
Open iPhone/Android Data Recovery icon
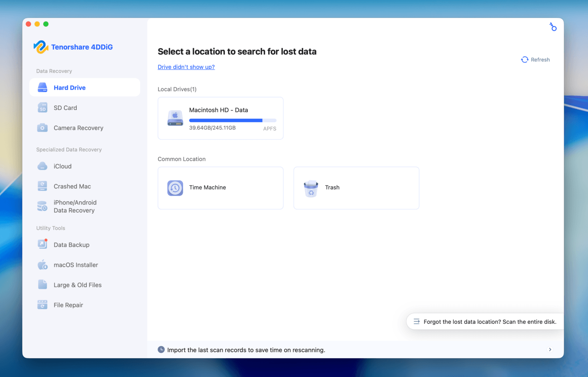tap(42, 206)
